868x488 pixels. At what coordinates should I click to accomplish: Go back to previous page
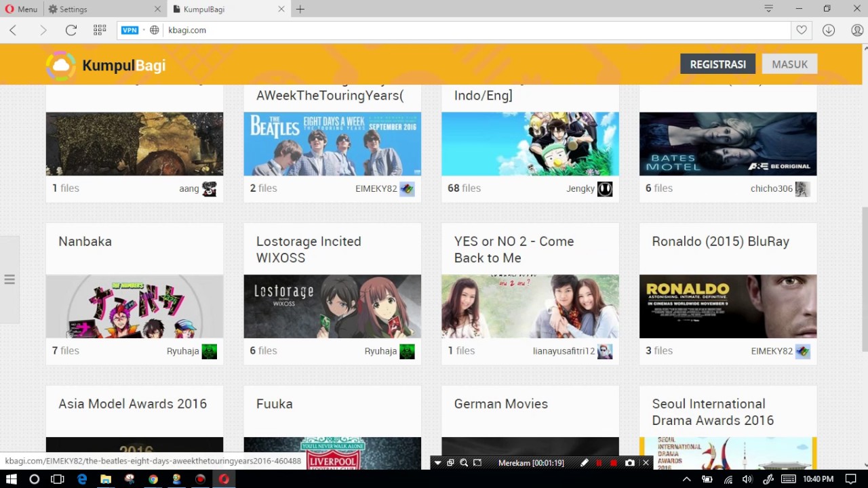coord(13,30)
